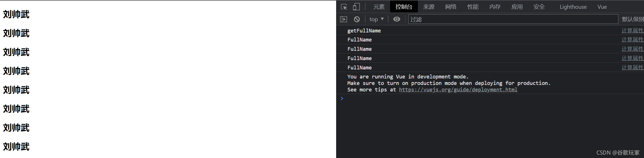Open the 默认级别 log level dropdown

pyautogui.click(x=633, y=19)
